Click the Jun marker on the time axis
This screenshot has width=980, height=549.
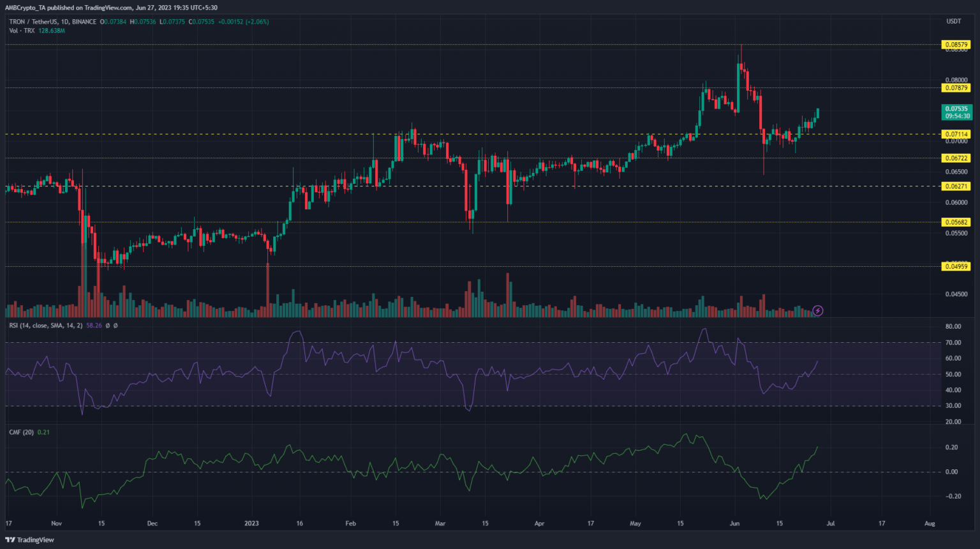(734, 523)
